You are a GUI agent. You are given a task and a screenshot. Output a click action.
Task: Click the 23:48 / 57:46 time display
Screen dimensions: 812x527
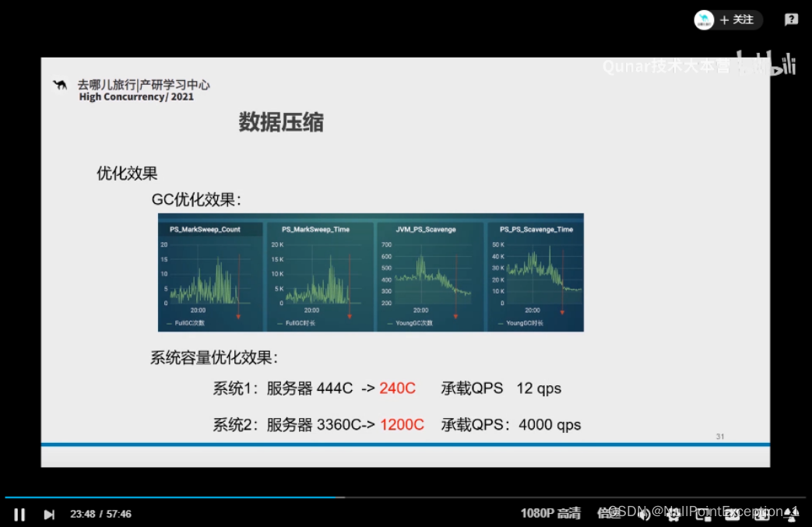[x=100, y=514]
